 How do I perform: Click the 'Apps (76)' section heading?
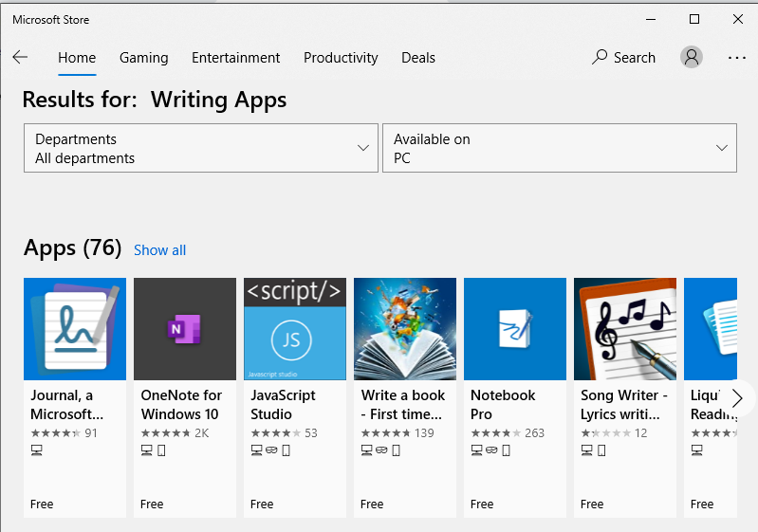click(x=72, y=248)
